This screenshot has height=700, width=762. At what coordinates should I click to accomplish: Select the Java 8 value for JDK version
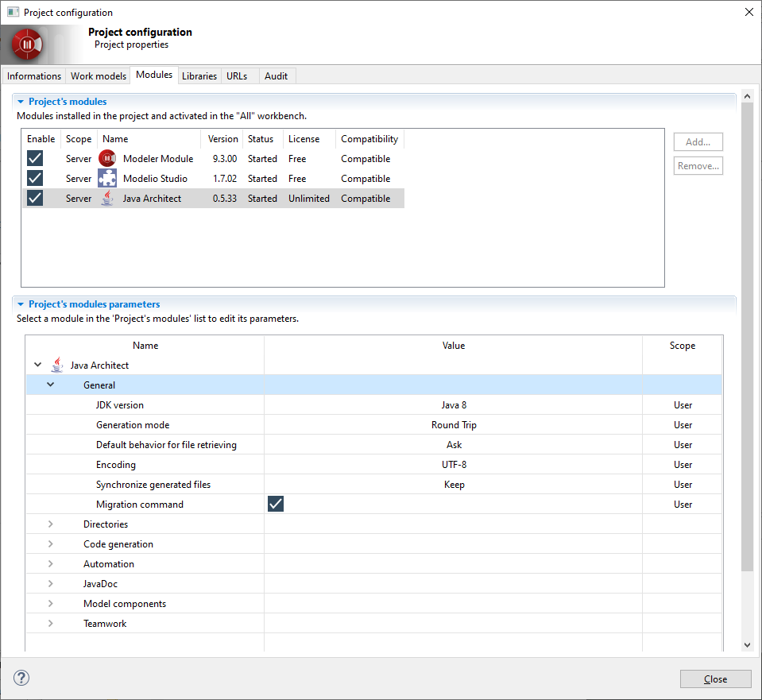[454, 405]
